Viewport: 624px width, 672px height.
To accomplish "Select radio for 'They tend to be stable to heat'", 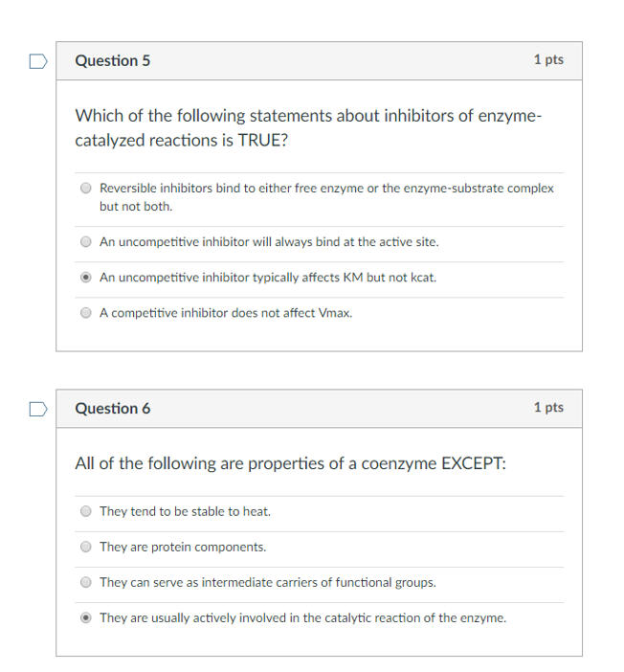I will pyautogui.click(x=86, y=511).
